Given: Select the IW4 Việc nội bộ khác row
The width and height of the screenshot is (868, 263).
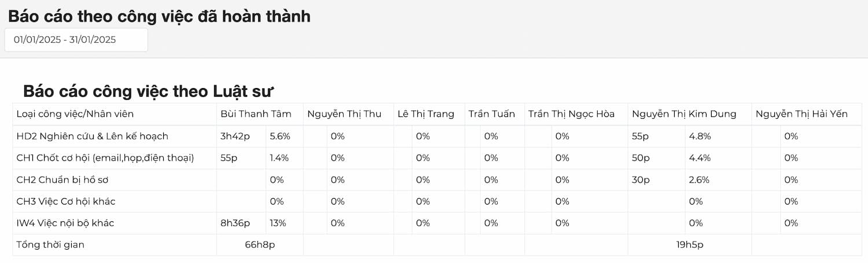Looking at the screenshot, I should pyautogui.click(x=65, y=223).
